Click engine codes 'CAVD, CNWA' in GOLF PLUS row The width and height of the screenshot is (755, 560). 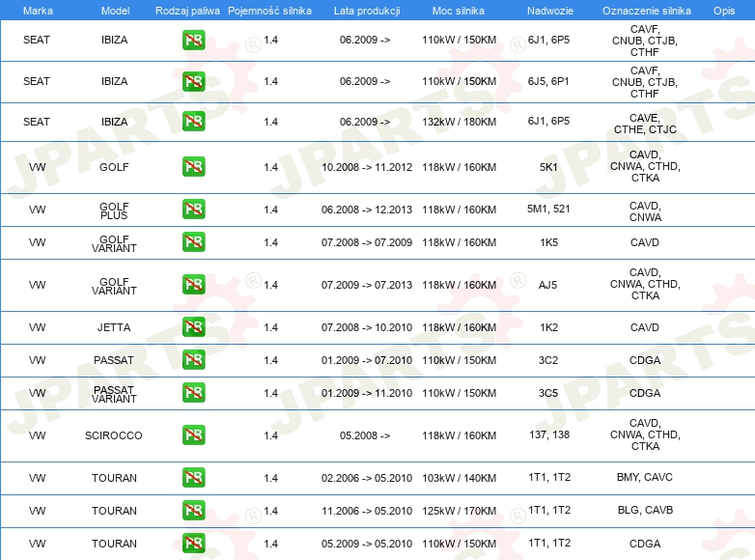[x=645, y=211]
